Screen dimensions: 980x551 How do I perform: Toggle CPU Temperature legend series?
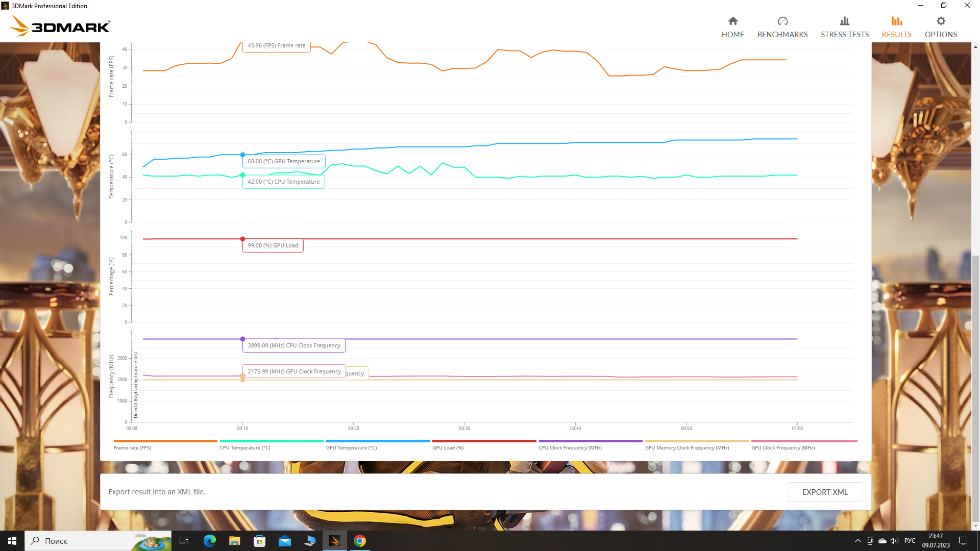245,448
